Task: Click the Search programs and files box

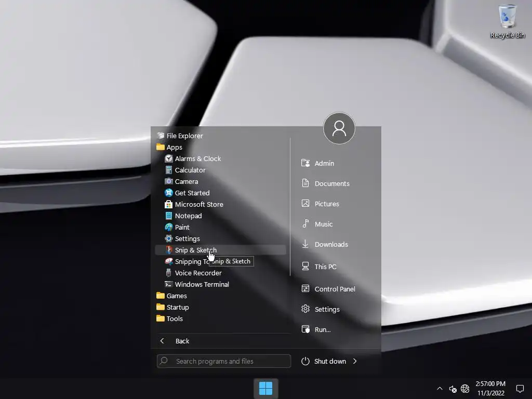Action: click(223, 361)
